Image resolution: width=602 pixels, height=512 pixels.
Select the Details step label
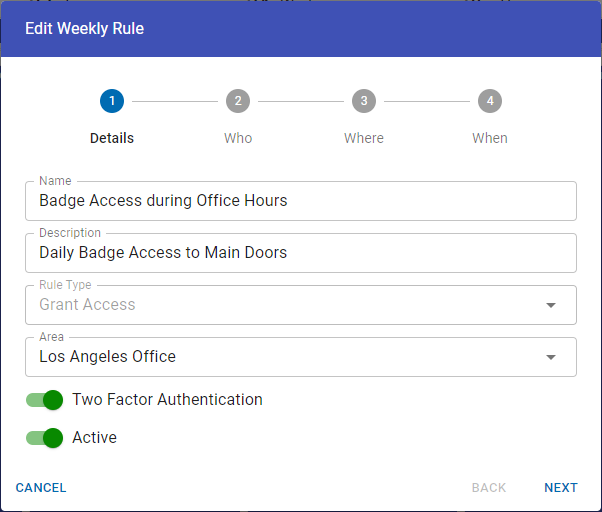click(x=112, y=138)
